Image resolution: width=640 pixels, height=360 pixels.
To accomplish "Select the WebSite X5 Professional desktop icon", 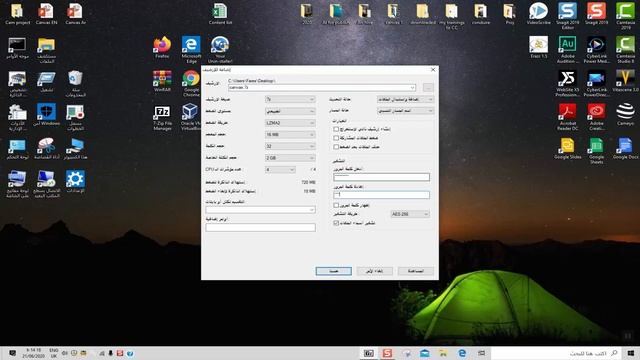I will coord(567,83).
